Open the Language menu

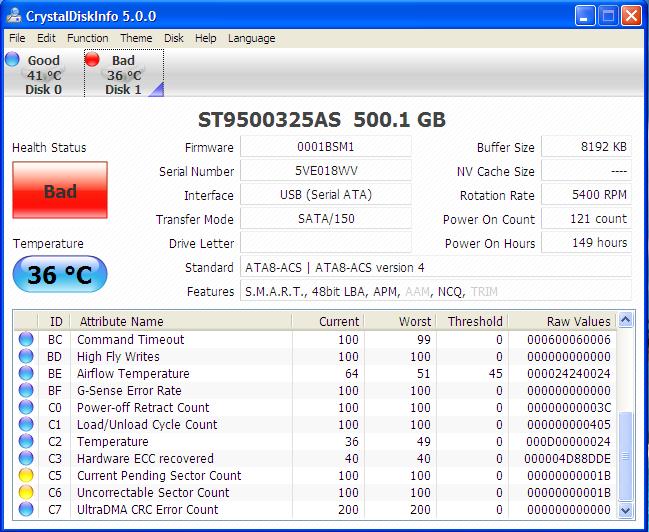pyautogui.click(x=251, y=38)
